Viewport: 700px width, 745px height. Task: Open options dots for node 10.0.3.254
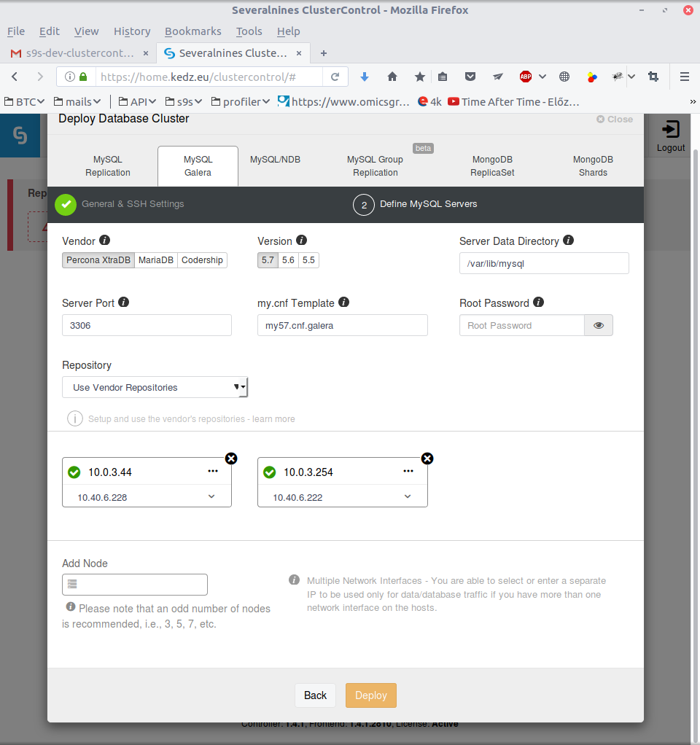(x=408, y=471)
